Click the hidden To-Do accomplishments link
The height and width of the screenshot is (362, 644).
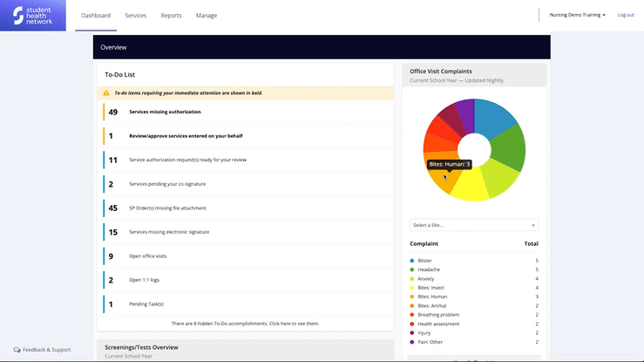pyautogui.click(x=245, y=324)
